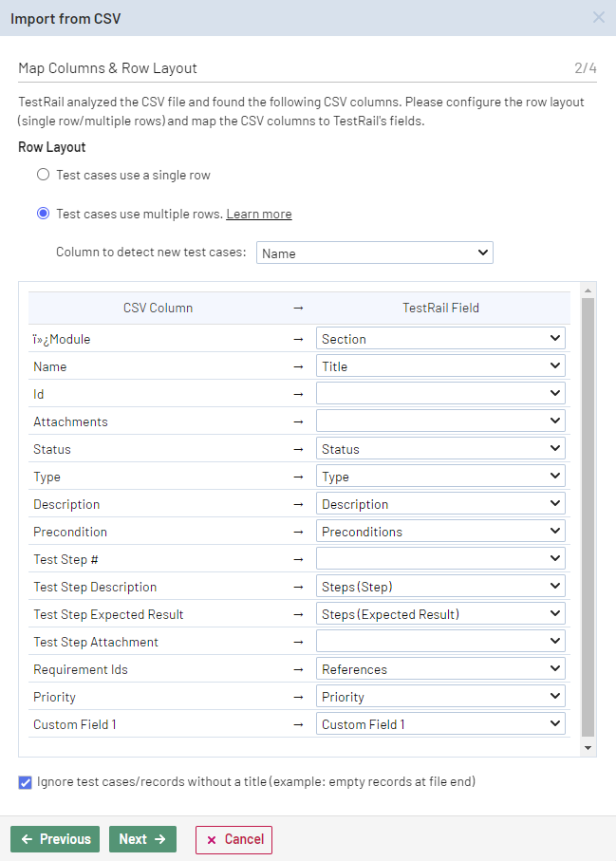Open the Steps (Expected Result) dropdown
This screenshot has width=616, height=861.
click(x=440, y=614)
